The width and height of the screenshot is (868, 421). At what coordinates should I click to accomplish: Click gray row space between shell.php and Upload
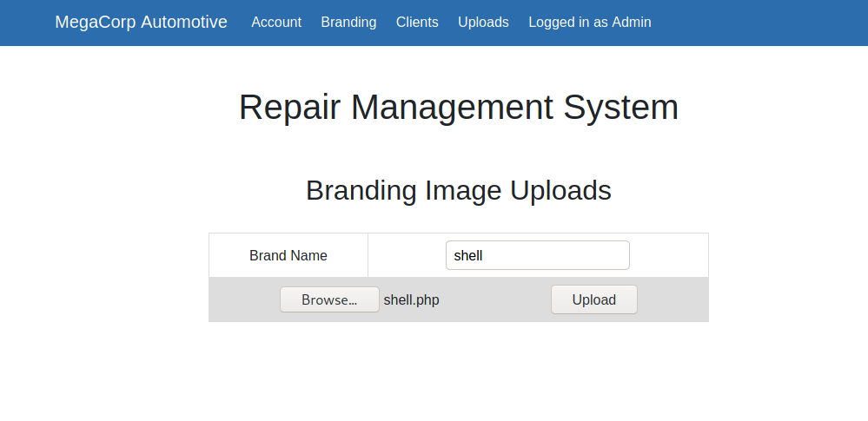(495, 300)
